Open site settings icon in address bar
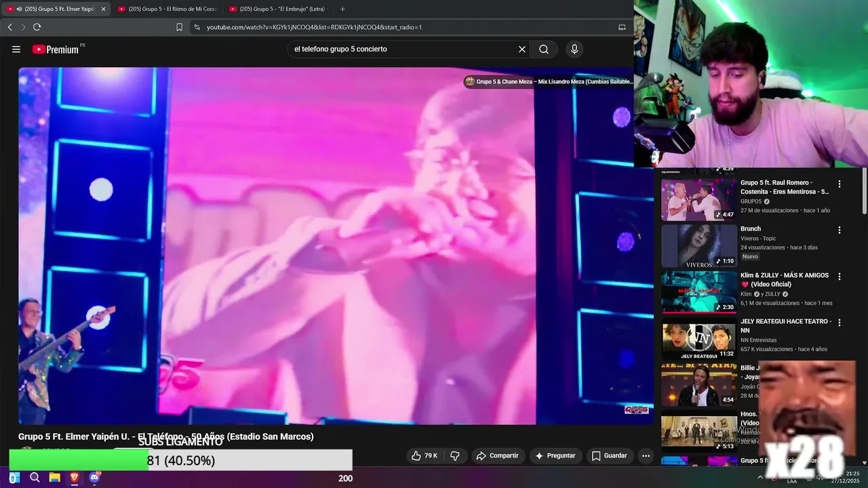Screen dimensions: 868x488 pyautogui.click(x=197, y=27)
